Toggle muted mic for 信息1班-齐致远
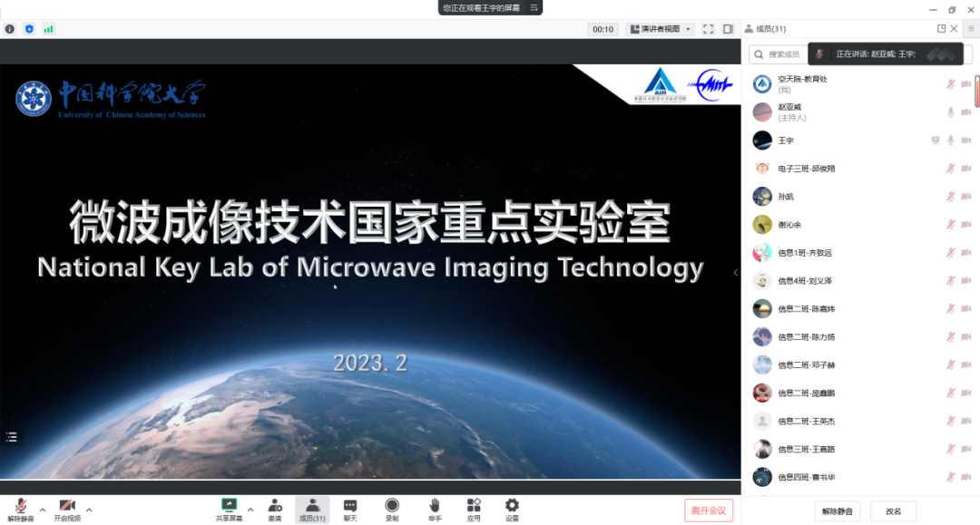Image resolution: width=980 pixels, height=525 pixels. [x=951, y=253]
